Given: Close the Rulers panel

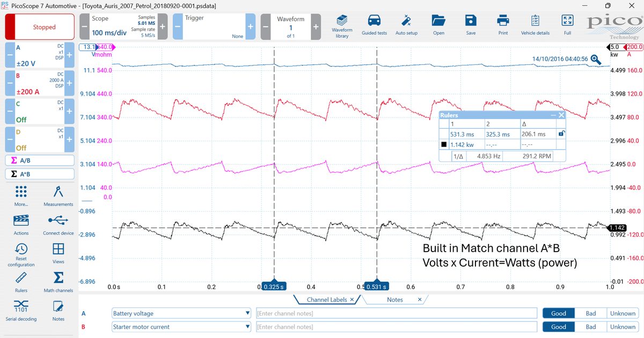Looking at the screenshot, I should pyautogui.click(x=561, y=115).
